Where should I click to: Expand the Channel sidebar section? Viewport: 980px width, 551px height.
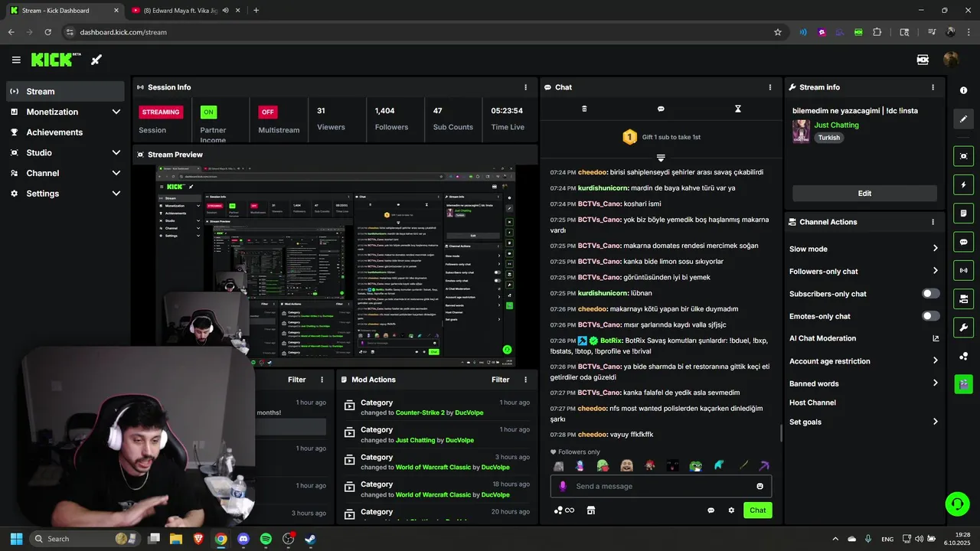tap(116, 173)
